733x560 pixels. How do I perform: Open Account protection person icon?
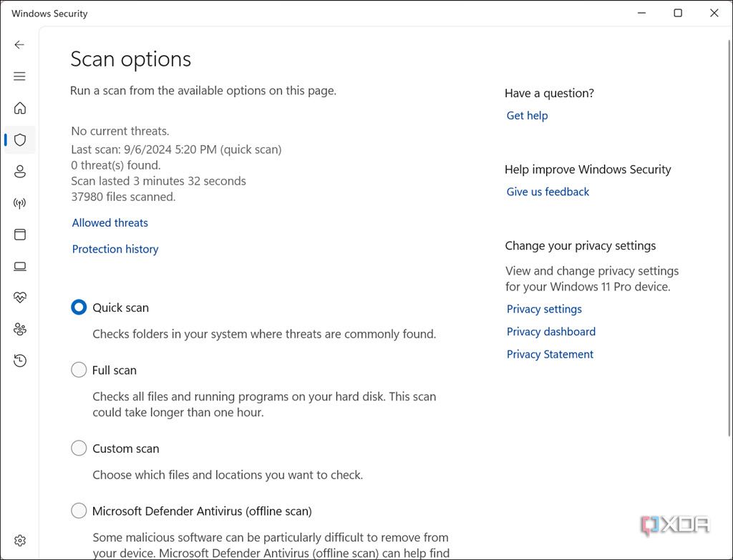pos(19,172)
